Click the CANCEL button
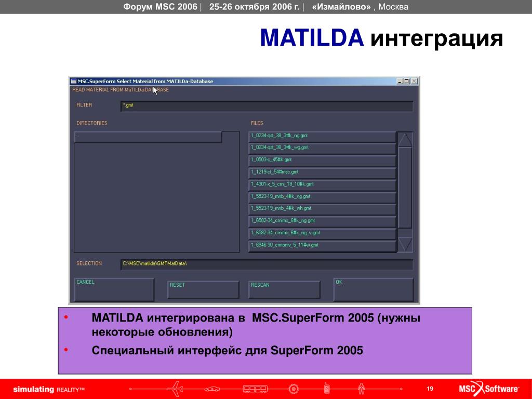This screenshot has width=532, height=399. [x=114, y=290]
